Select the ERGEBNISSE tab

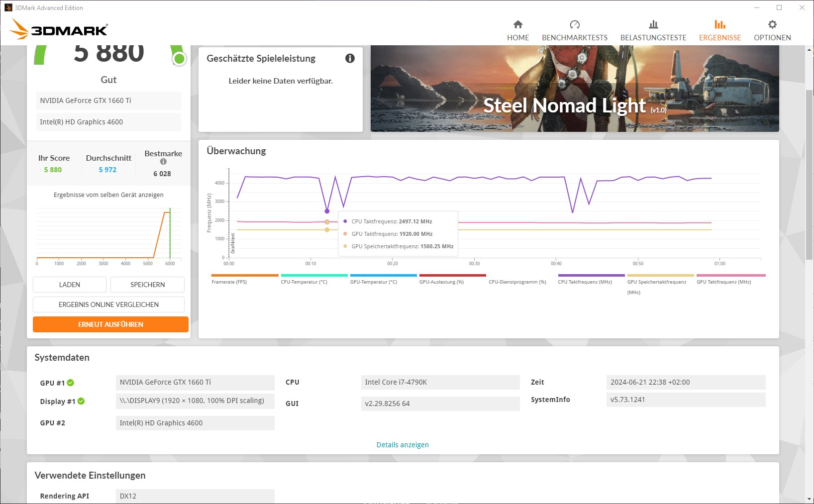[720, 30]
